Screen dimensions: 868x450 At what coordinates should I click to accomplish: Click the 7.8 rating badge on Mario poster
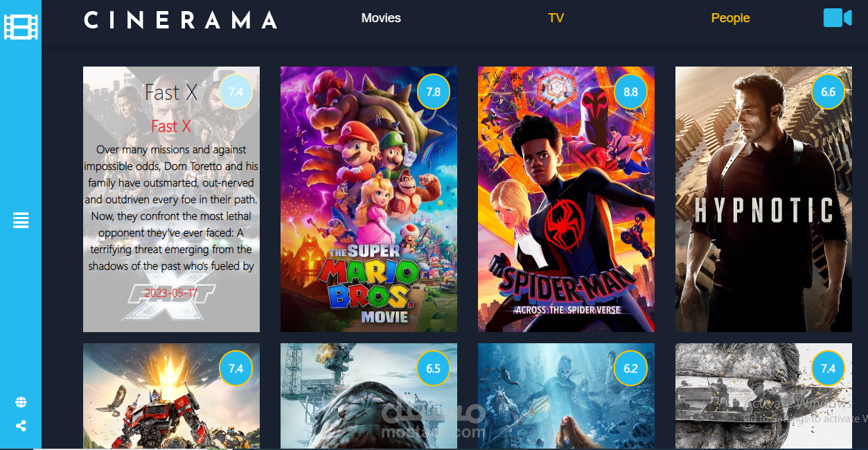click(433, 92)
